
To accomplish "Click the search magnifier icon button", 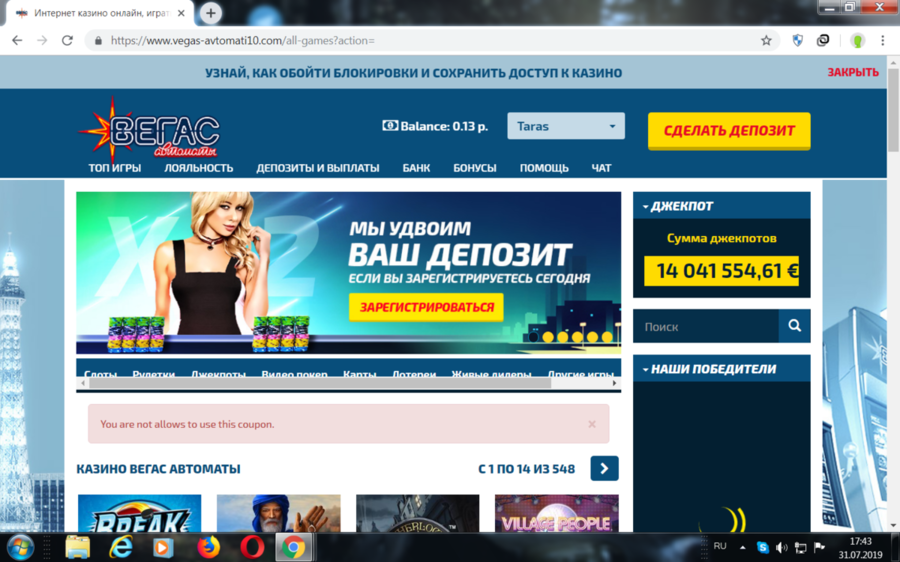I will pos(794,326).
